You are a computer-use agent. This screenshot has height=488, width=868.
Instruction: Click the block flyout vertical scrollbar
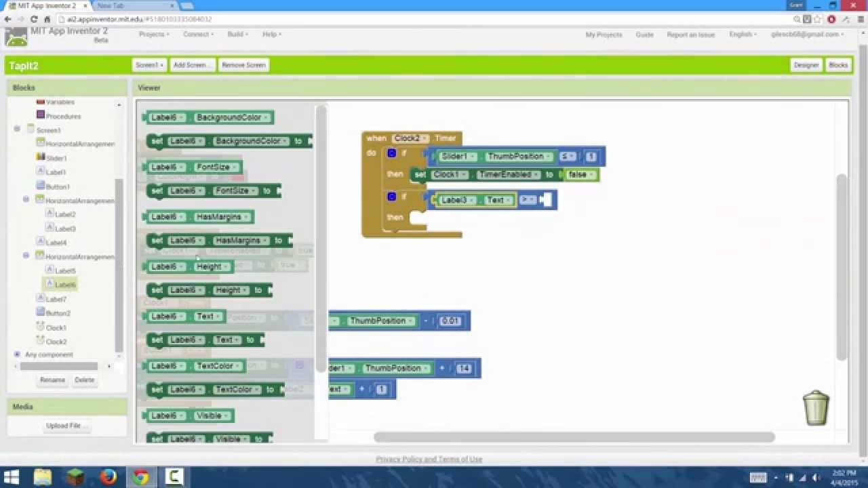pos(321,237)
